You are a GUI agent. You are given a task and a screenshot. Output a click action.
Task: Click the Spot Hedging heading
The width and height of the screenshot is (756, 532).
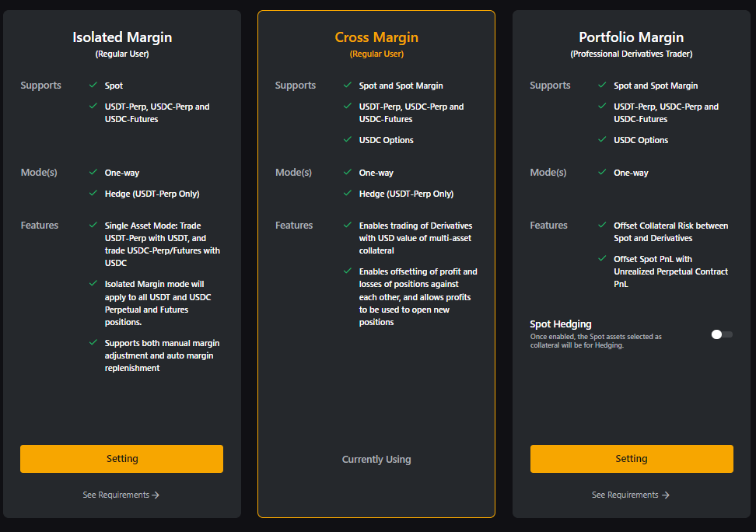[x=561, y=324]
